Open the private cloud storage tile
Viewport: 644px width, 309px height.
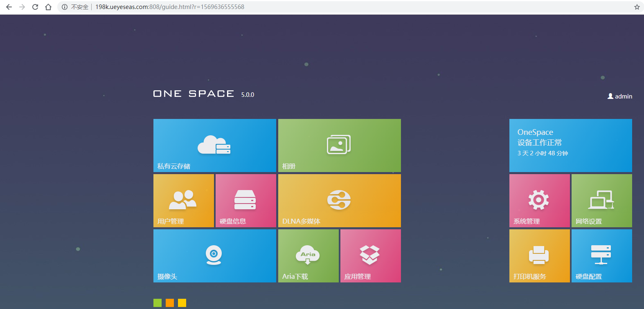point(214,146)
